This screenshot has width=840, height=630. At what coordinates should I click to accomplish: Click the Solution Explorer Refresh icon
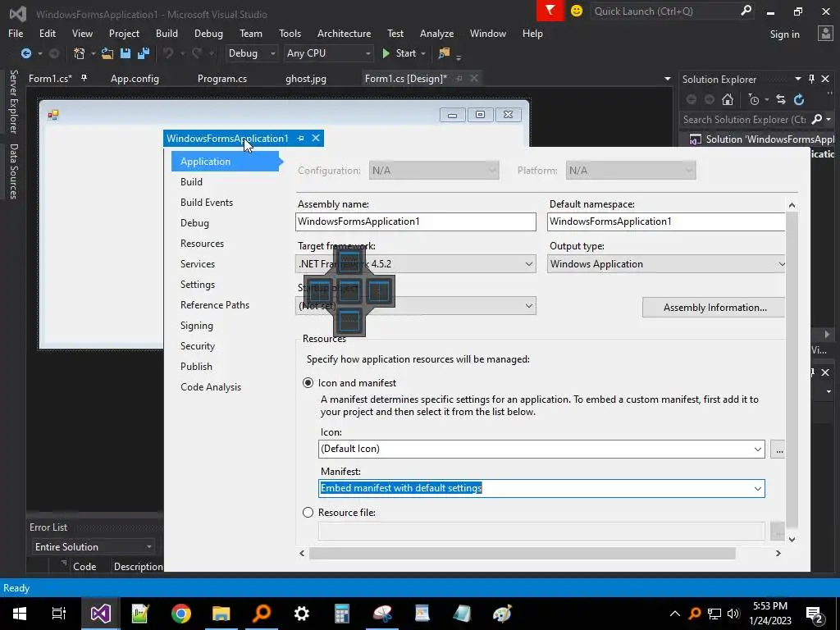tap(799, 99)
